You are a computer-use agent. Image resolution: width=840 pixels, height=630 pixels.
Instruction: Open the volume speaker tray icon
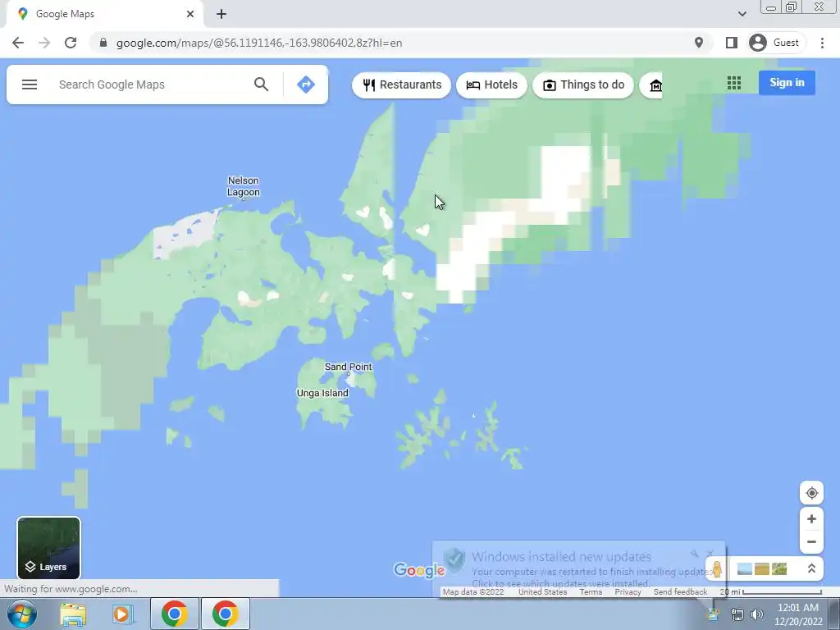pos(756,614)
